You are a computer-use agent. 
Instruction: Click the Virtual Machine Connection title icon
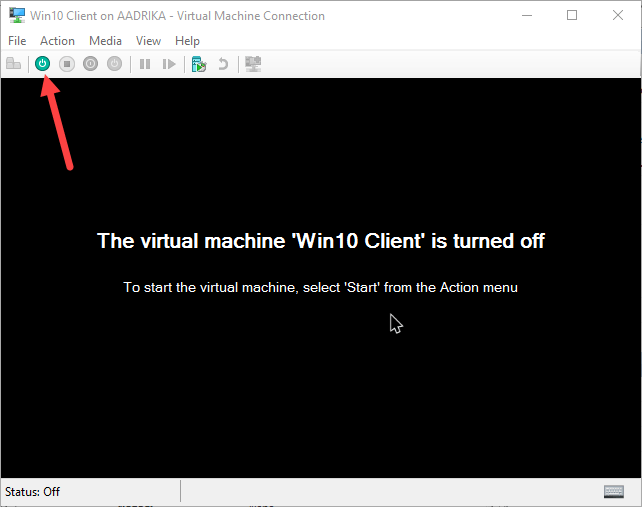17,16
